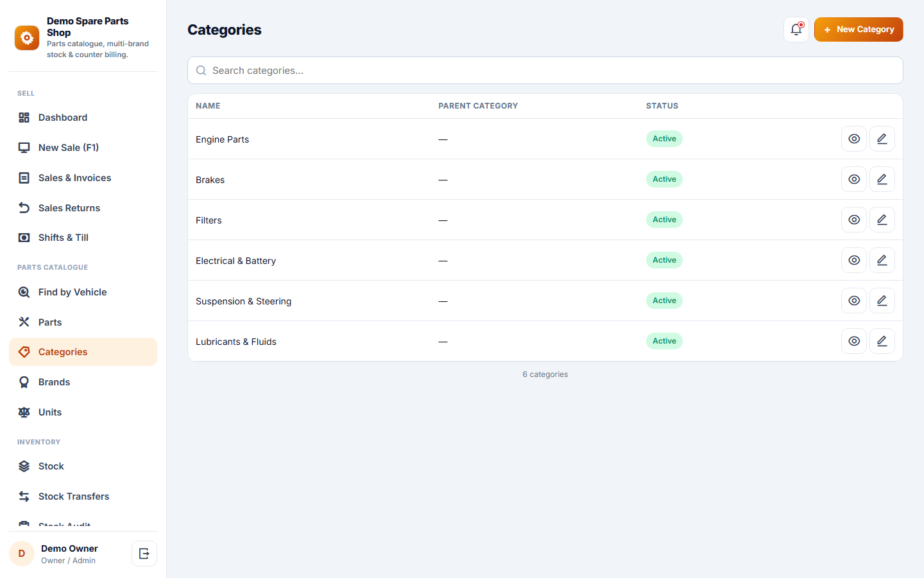The image size is (924, 578).
Task: View the Filters category
Action: [854, 220]
